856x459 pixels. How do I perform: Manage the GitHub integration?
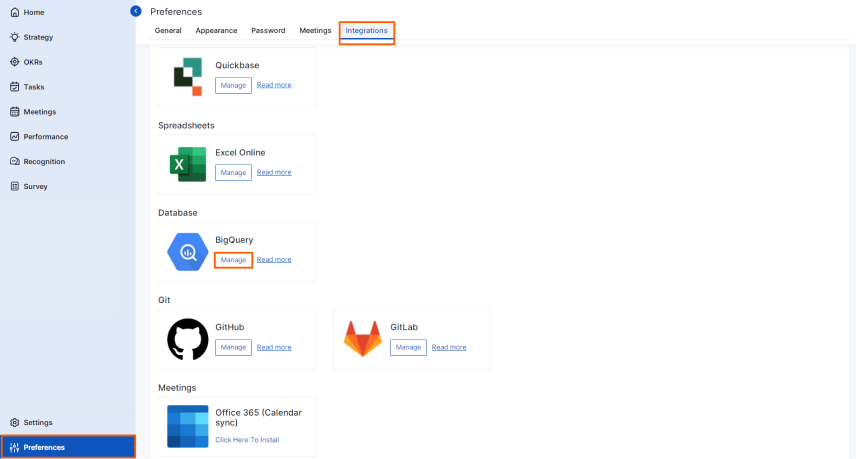tap(233, 347)
